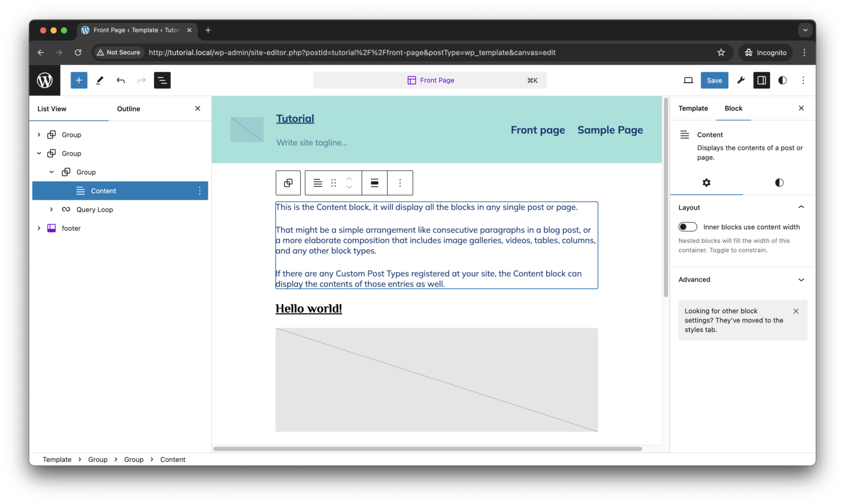Open the Sample Page link
The height and width of the screenshot is (504, 845).
point(610,130)
